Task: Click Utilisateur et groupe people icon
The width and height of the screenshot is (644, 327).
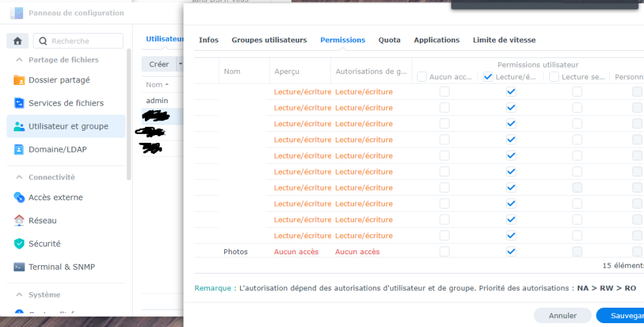Action: point(19,126)
